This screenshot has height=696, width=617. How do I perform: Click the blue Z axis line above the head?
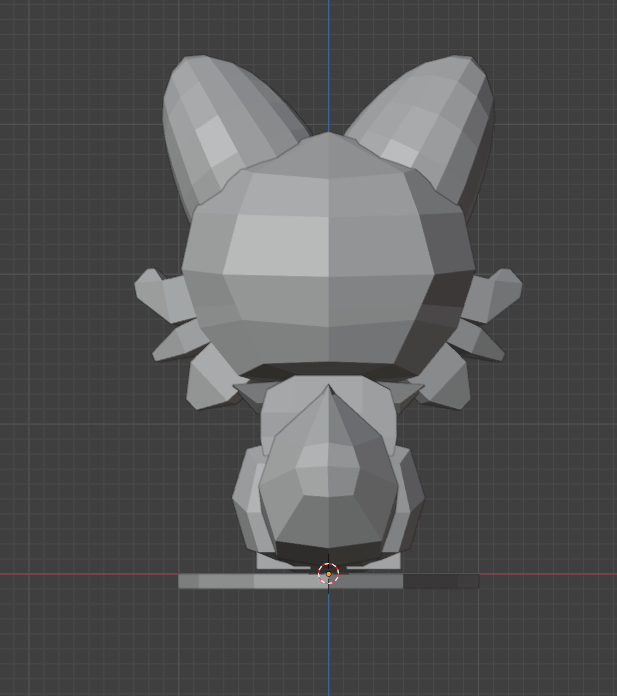pyautogui.click(x=329, y=60)
